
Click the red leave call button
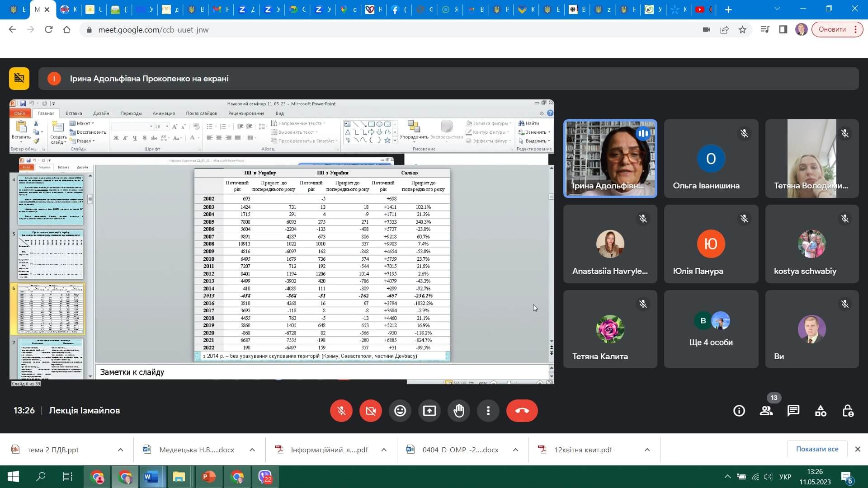[x=522, y=411]
